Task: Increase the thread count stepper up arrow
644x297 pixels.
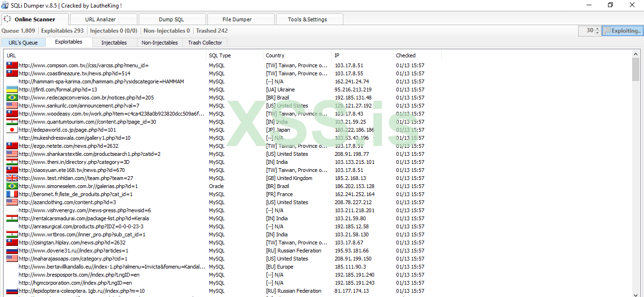Action: [x=598, y=28]
